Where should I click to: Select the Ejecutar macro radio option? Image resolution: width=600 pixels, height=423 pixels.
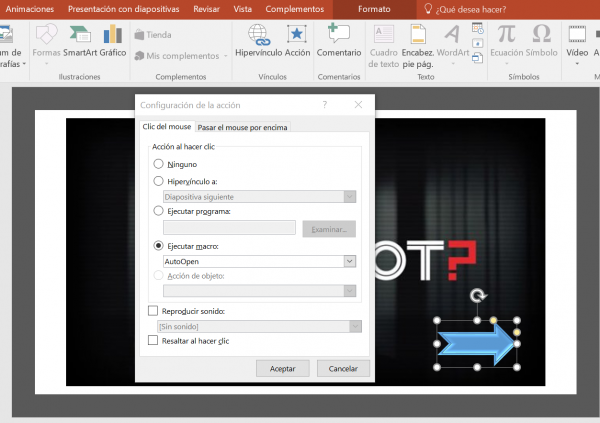(x=158, y=246)
